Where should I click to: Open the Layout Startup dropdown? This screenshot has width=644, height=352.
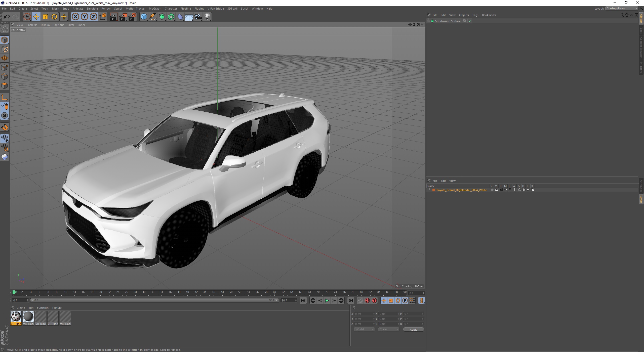click(622, 8)
